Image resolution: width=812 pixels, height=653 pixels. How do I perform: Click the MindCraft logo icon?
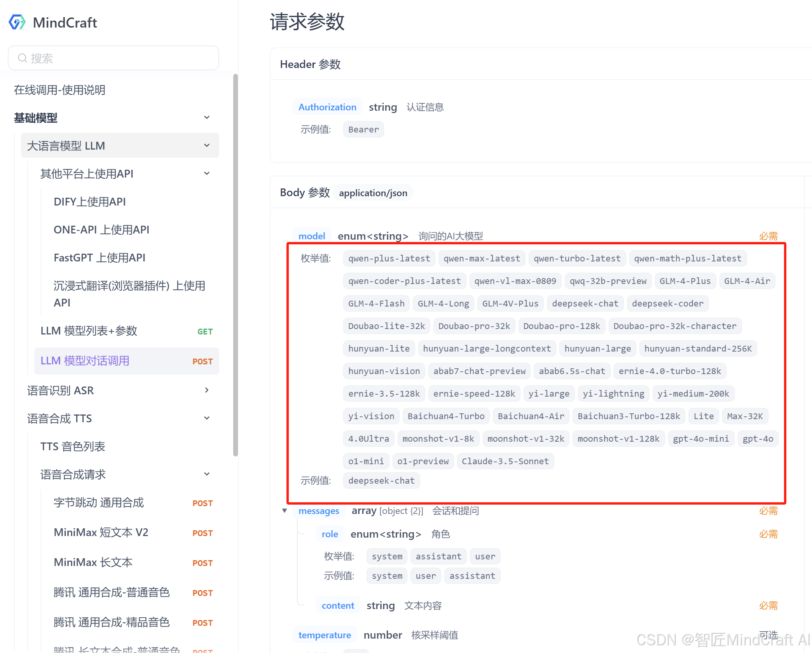coord(17,23)
